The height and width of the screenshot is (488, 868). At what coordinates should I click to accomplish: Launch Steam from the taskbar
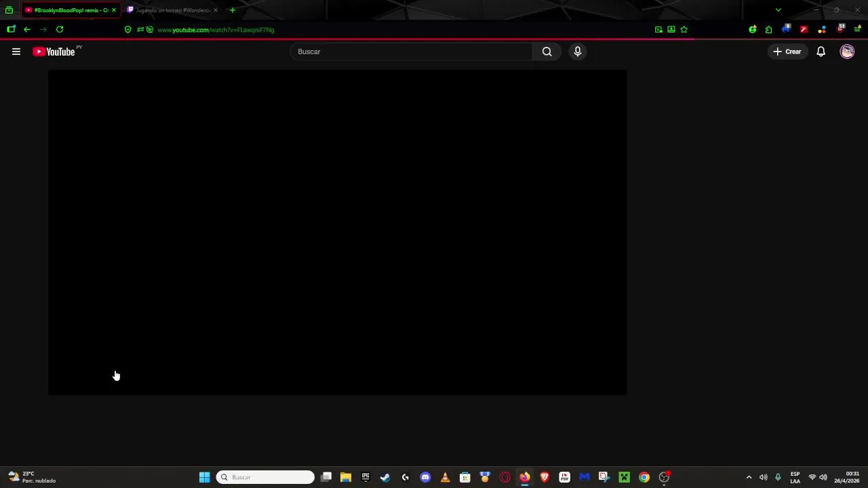385,477
